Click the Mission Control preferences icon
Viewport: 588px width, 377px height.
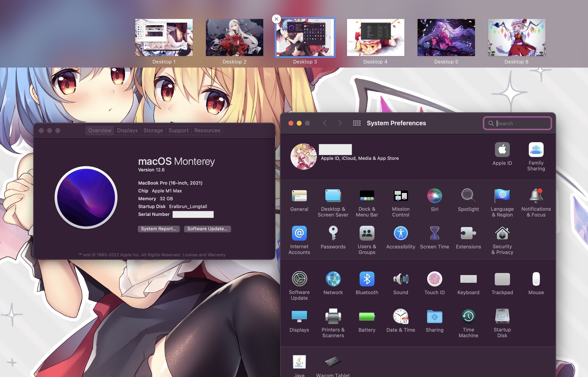(400, 196)
